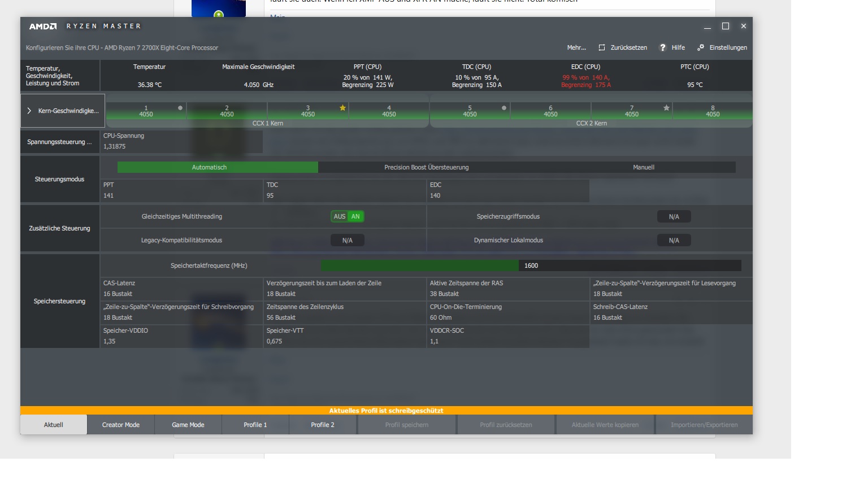Click the red EDC (CPU) 99 % reading

click(x=585, y=81)
